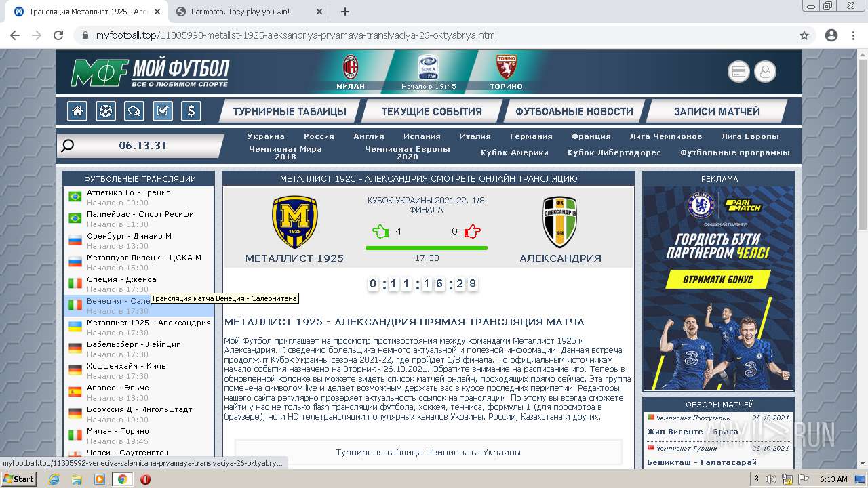Select Испания league link

[x=422, y=136]
